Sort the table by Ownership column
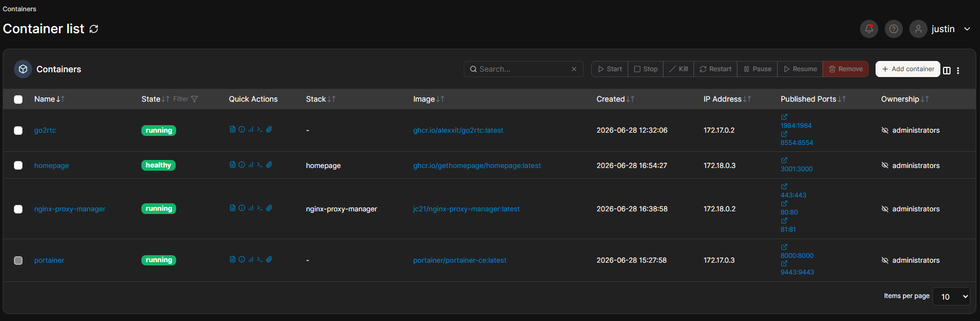The image size is (980, 321). pos(905,99)
